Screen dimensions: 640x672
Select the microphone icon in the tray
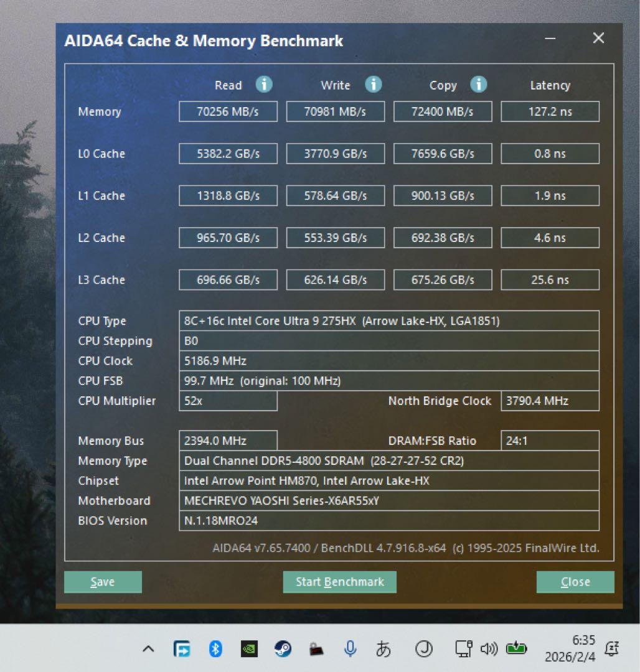tap(351, 648)
